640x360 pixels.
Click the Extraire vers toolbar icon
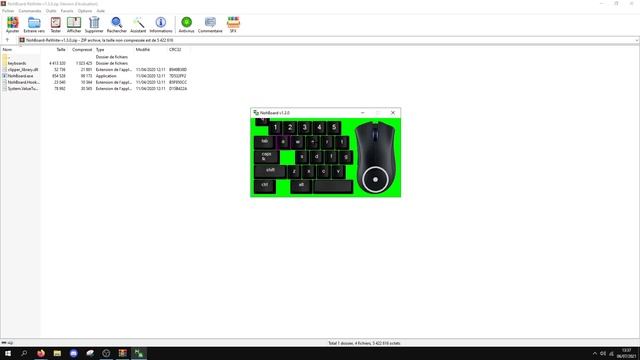(34, 24)
